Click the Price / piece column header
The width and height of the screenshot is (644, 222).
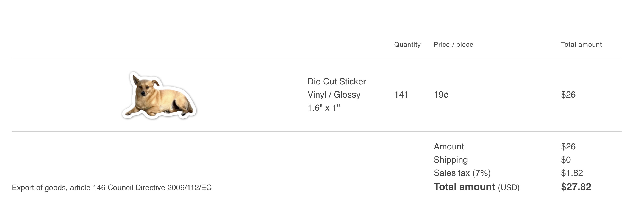(x=453, y=45)
